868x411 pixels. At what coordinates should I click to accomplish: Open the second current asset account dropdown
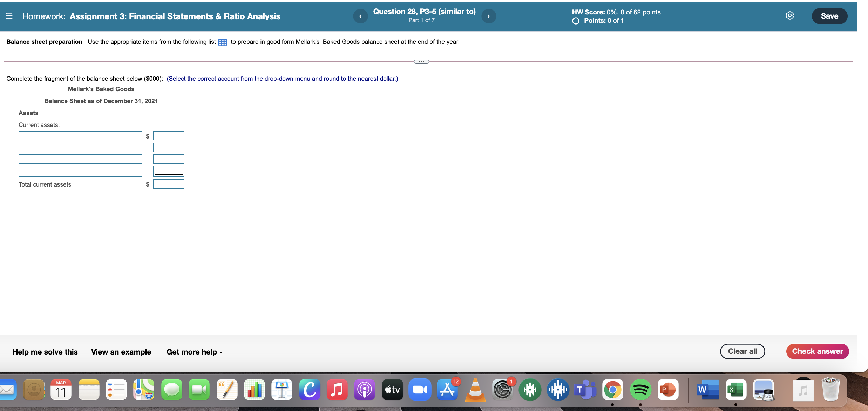(x=80, y=147)
